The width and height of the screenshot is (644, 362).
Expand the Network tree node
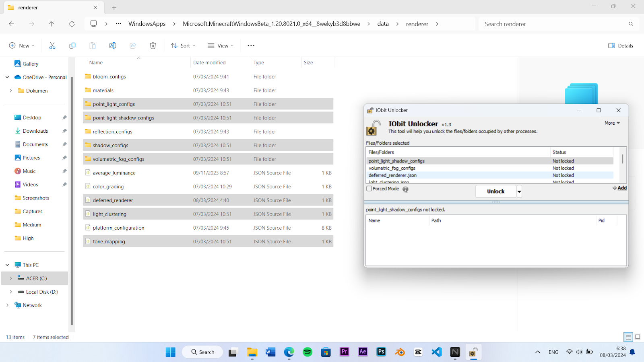(7, 305)
